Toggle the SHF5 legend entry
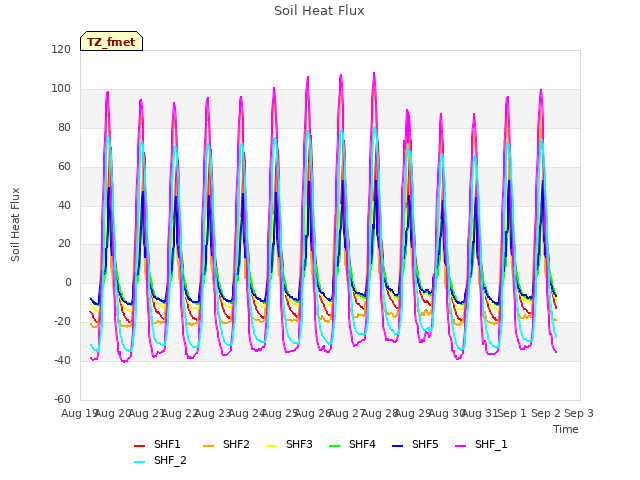The width and height of the screenshot is (640, 480). pos(415,444)
